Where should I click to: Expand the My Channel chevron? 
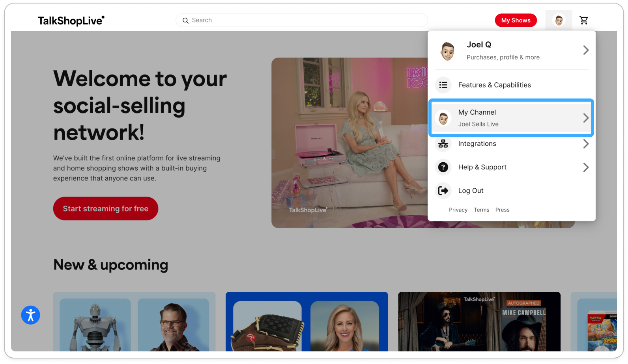pyautogui.click(x=586, y=118)
